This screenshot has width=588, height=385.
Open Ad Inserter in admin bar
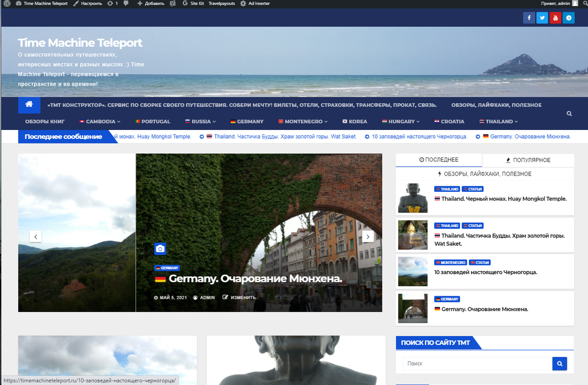(x=255, y=3)
